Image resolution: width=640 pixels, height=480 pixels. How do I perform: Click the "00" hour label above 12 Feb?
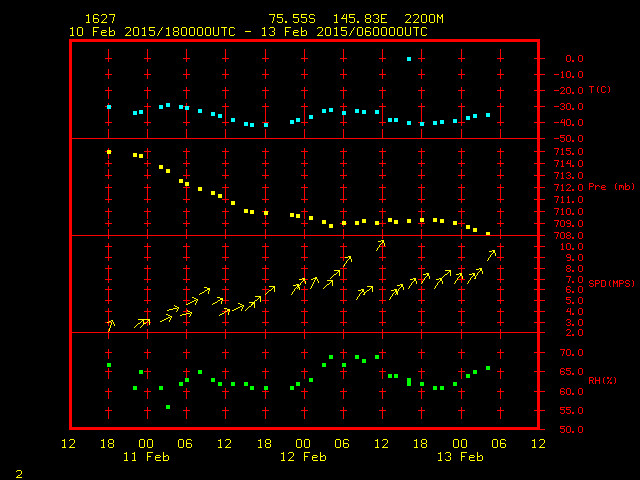tap(303, 444)
